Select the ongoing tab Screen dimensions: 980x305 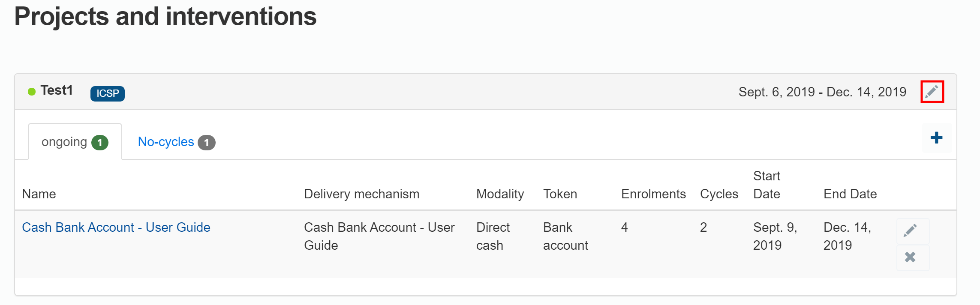point(64,142)
